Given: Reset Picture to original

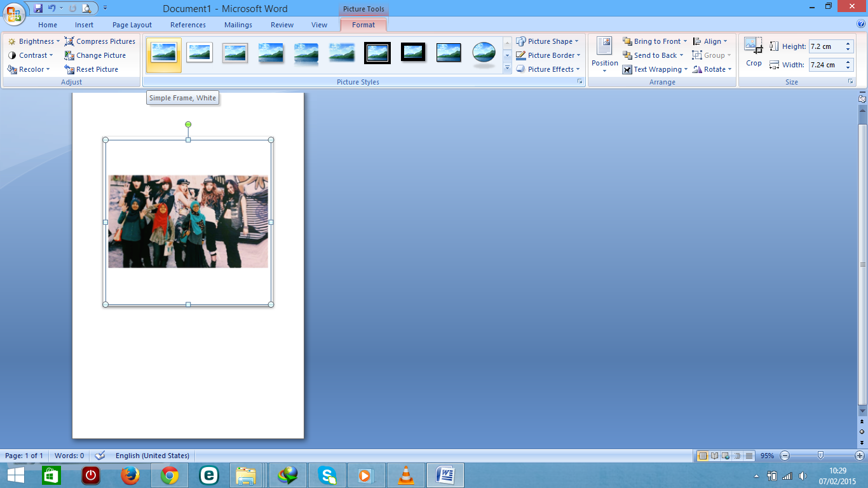Looking at the screenshot, I should click(92, 69).
